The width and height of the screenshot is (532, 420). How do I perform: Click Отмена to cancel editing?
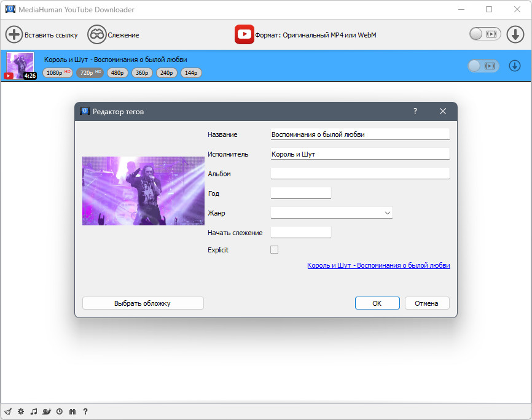427,303
